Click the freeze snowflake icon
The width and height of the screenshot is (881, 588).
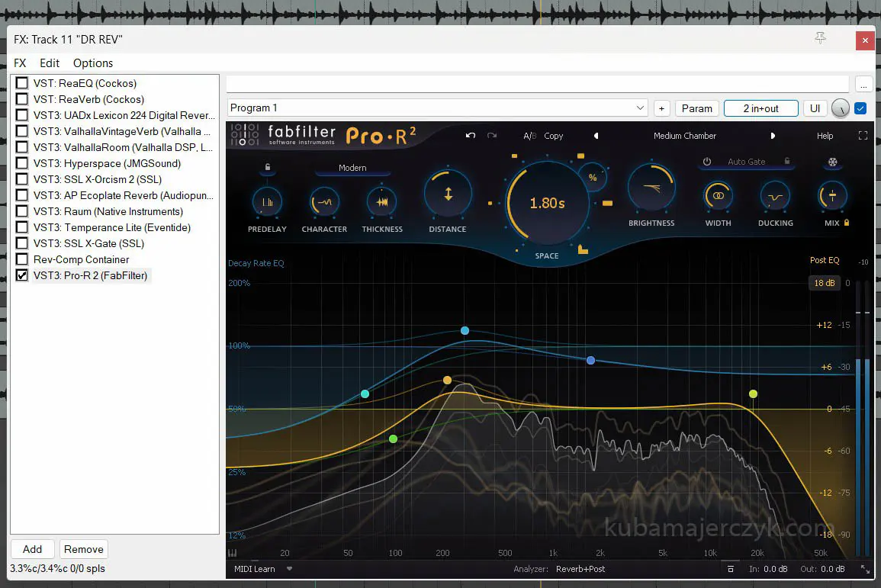click(832, 162)
